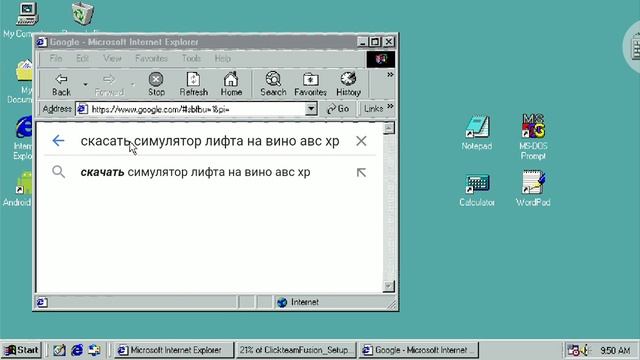
Task: Select the Internet Explorer desktop icon
Action: click(24, 137)
